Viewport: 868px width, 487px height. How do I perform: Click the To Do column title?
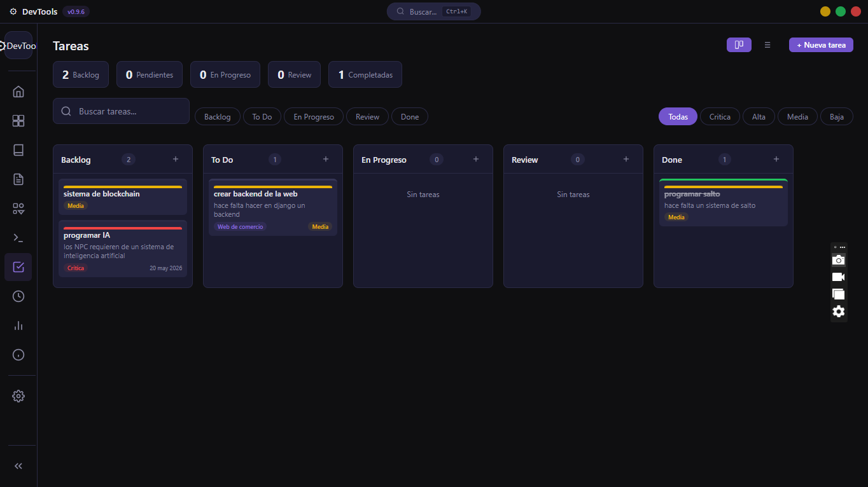222,160
